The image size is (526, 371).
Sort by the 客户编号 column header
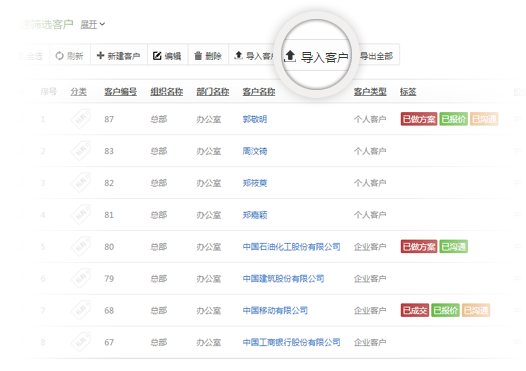(120, 91)
